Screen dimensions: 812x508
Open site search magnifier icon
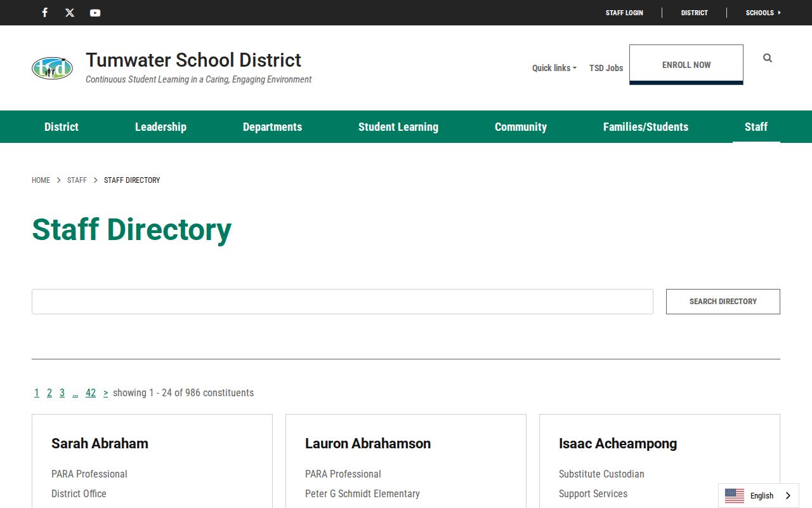click(x=768, y=58)
